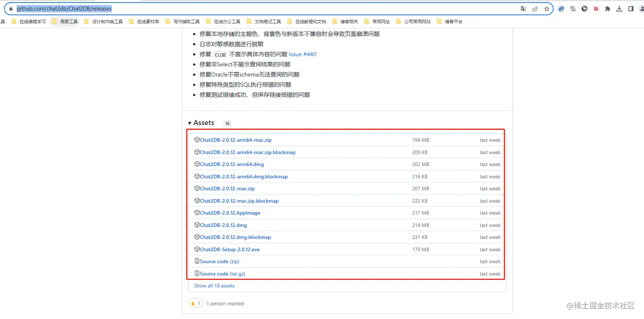Download Chat2DB-2.0.12.dmg
644x319 pixels.
pos(223,225)
